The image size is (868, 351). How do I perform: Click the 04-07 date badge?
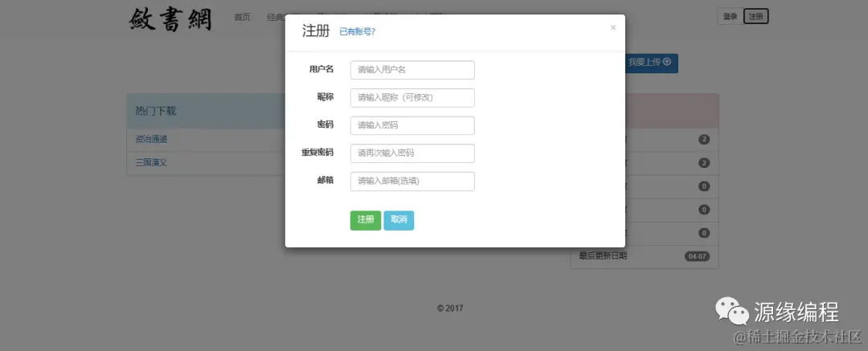(x=697, y=257)
